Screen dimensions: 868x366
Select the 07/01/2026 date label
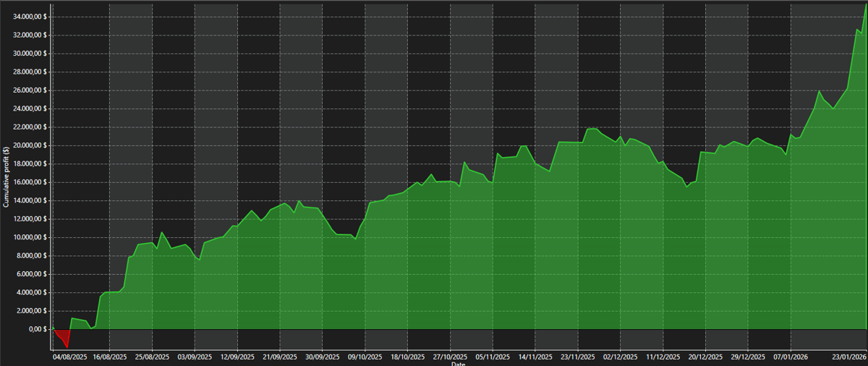click(x=791, y=357)
